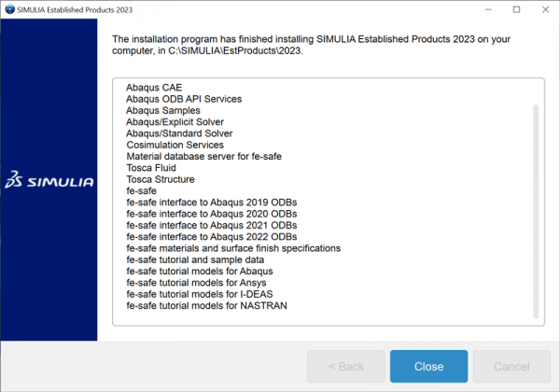Click the SIMULIA app icon in title bar
Viewport: 560px width, 392px height.
[x=11, y=9]
